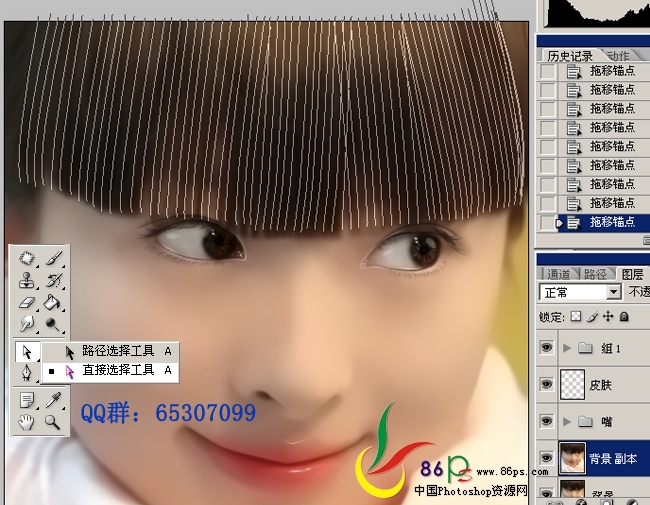
Task: Select the Clone Stamp tool
Action: pos(27,281)
